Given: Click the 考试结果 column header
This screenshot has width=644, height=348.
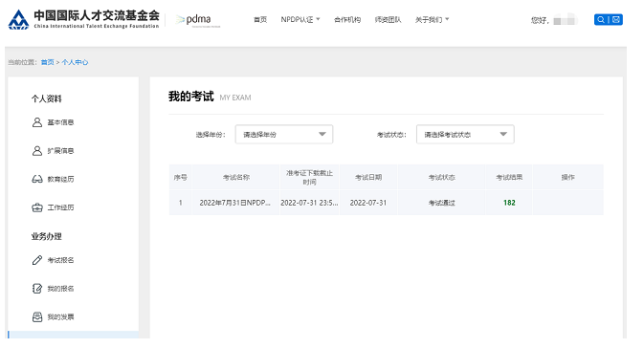Looking at the screenshot, I should [x=509, y=177].
